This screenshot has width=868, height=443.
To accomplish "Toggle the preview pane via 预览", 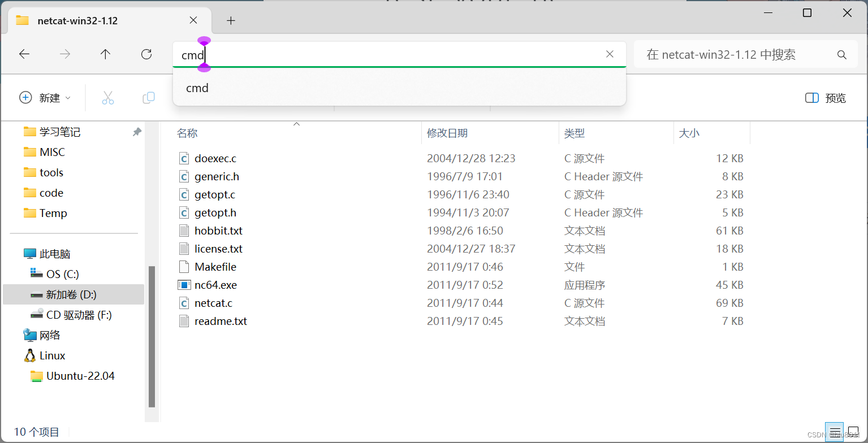I will [824, 97].
